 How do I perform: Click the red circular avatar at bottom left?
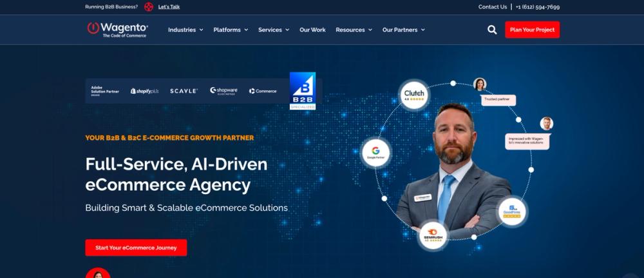98,273
